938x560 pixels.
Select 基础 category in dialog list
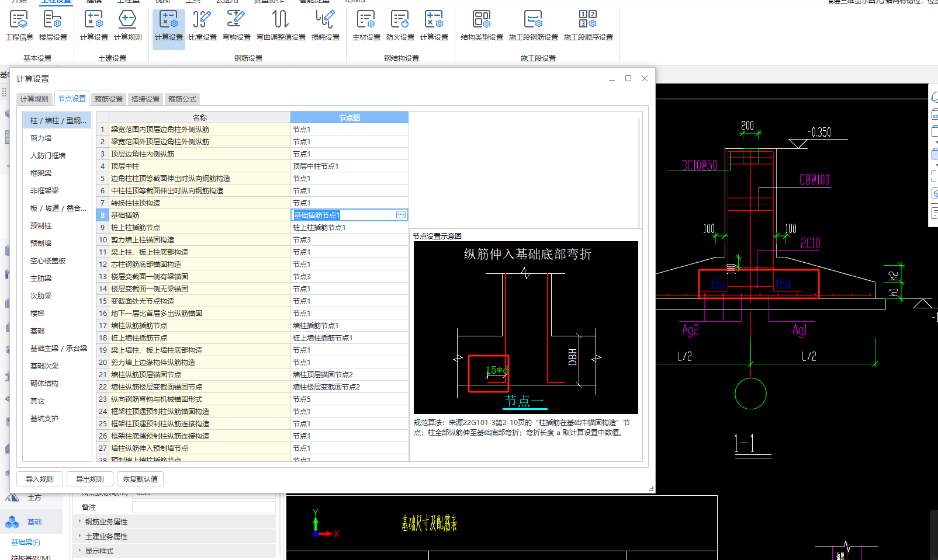57,331
